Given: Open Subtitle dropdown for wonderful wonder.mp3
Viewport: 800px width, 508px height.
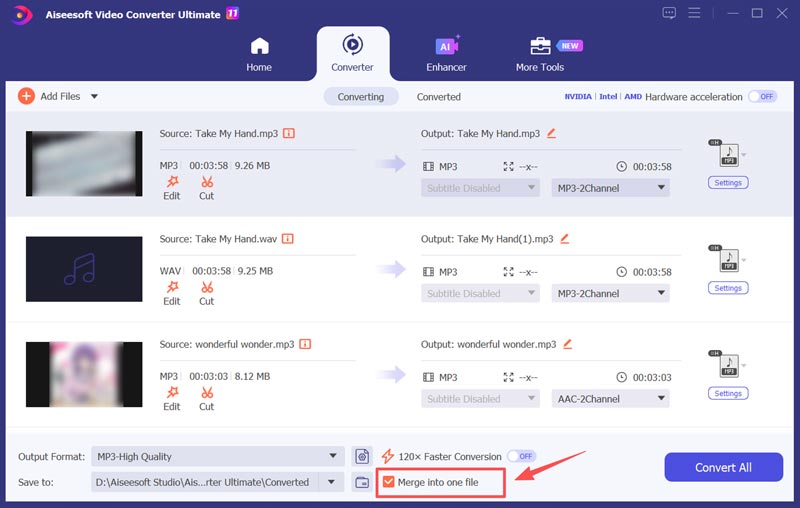Looking at the screenshot, I should [480, 399].
